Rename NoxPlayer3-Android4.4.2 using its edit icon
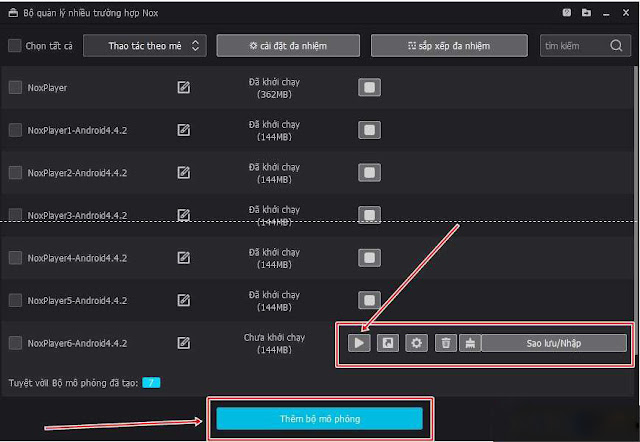The width and height of the screenshot is (640, 442). (x=184, y=215)
